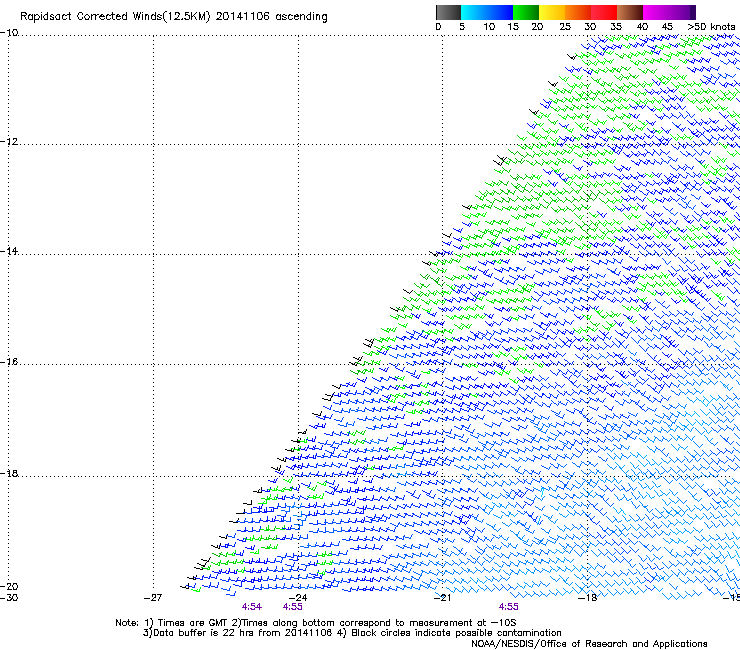
Task: Click the purple '4:55' under longitude -21
Action: pyautogui.click(x=508, y=607)
